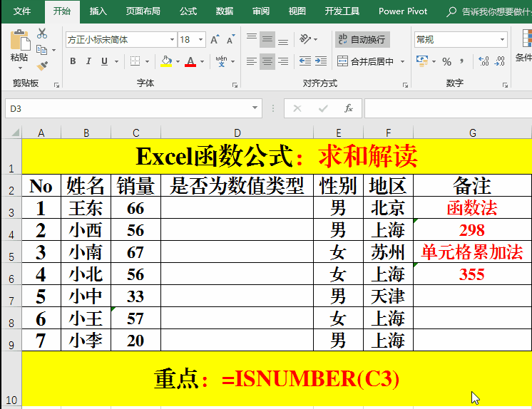Open the font name dropdown
Image resolution: width=532 pixels, height=409 pixels.
pyautogui.click(x=173, y=40)
